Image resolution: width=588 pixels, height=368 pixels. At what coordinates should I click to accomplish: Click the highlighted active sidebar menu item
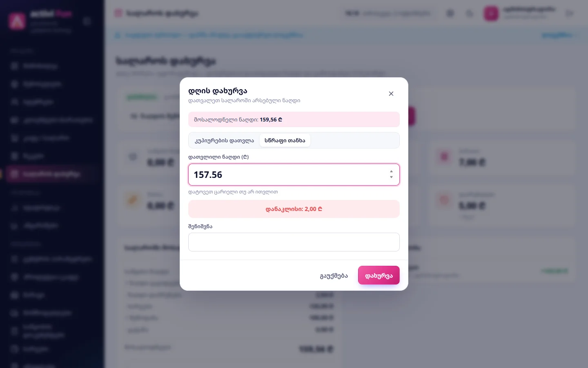point(51,174)
